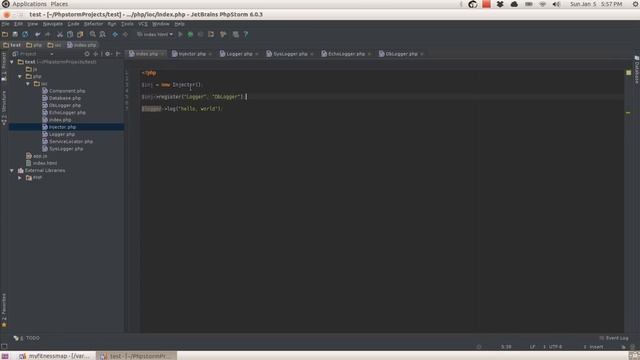Close the index.php editor tab
This screenshot has height=360, width=640.
tap(162, 54)
